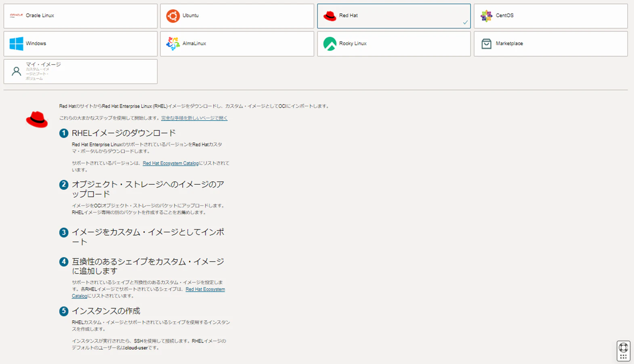The height and width of the screenshot is (364, 634).
Task: Open Red Hat Ecosystem Catalog link in step 1
Action: point(170,163)
